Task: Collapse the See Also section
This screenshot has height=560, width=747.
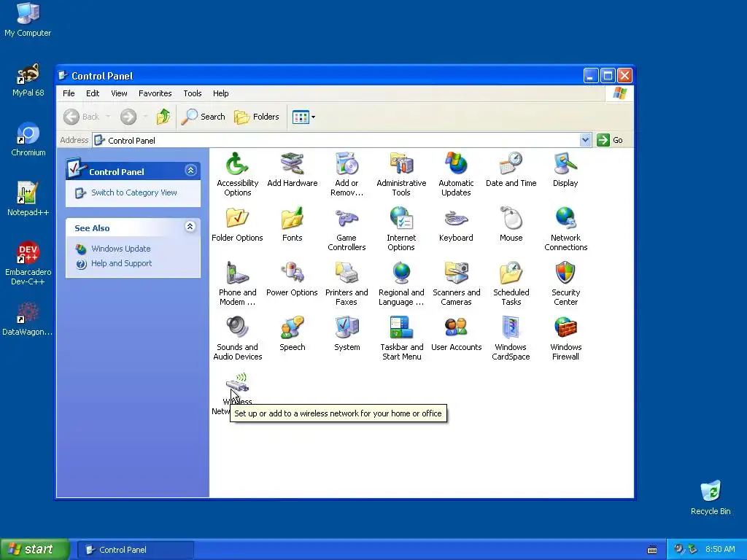Action: click(x=190, y=227)
